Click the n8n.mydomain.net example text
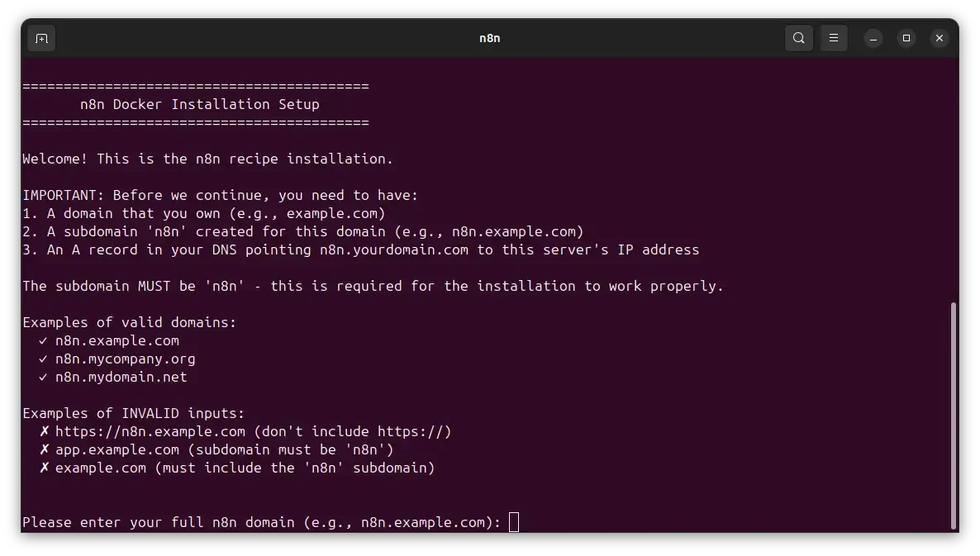980x556 pixels. [121, 377]
